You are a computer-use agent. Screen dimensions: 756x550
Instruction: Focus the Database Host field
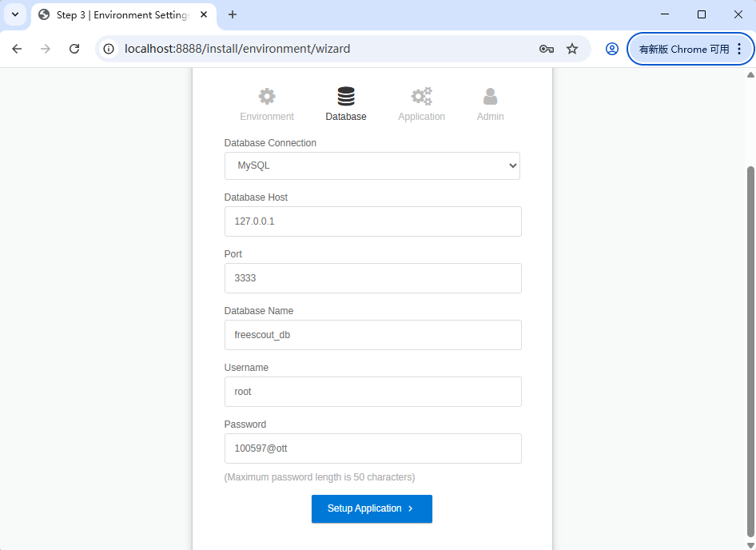tap(372, 221)
